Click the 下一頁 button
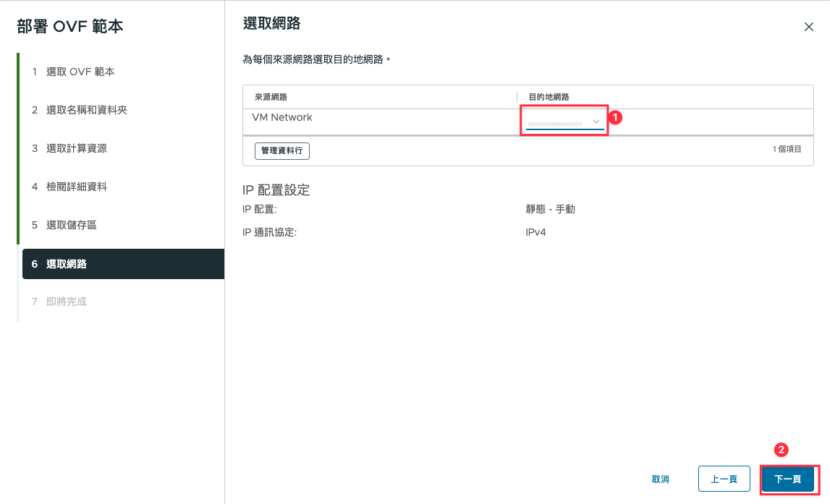Viewport: 830px width, 504px height. (787, 479)
